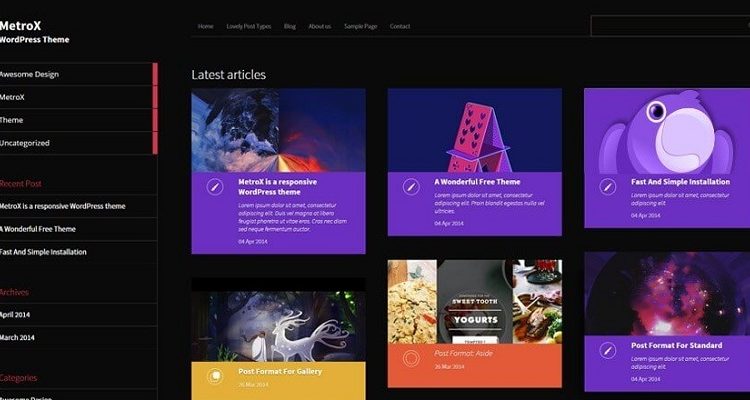The image size is (750, 400).
Task: Open the Home menu item
Action: point(206,26)
